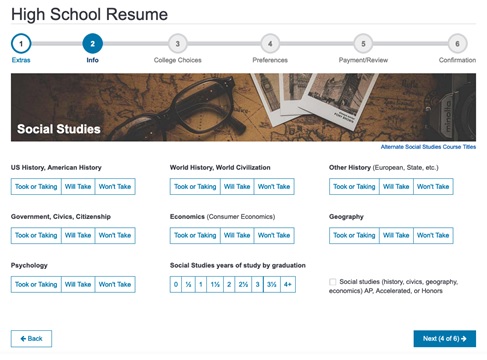Select step 3 College Choices circle
This screenshot has width=487, height=360.
click(178, 44)
